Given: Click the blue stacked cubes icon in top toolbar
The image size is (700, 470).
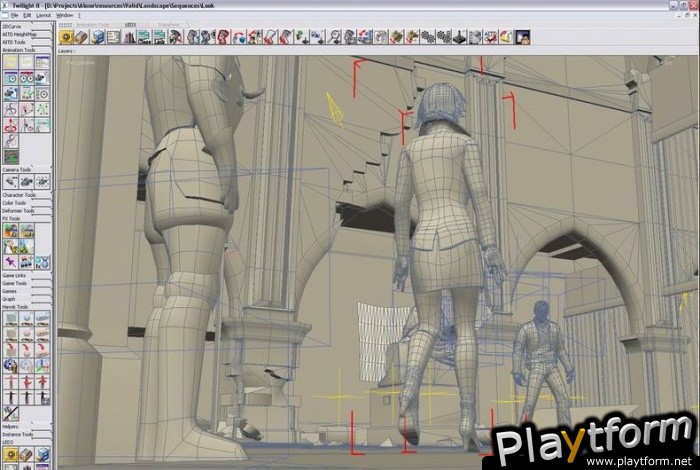Looking at the screenshot, I should point(97,37).
